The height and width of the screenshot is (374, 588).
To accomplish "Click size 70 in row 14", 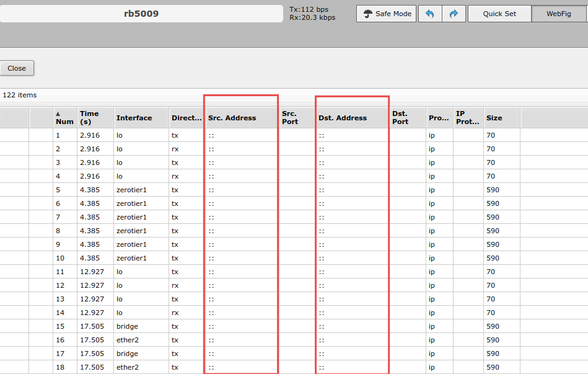I will 491,313.
